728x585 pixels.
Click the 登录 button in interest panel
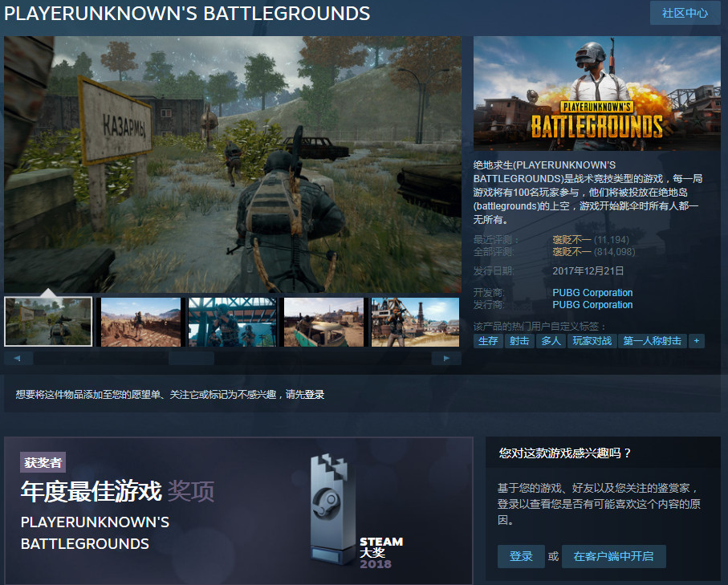coord(521,556)
